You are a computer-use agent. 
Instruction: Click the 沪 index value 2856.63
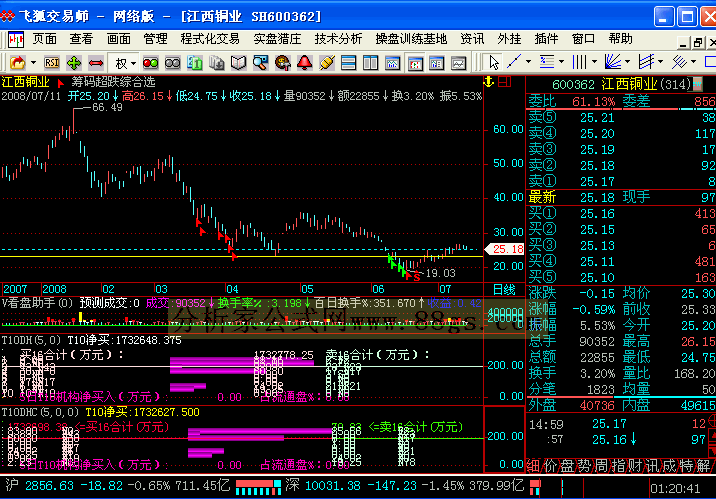click(49, 485)
